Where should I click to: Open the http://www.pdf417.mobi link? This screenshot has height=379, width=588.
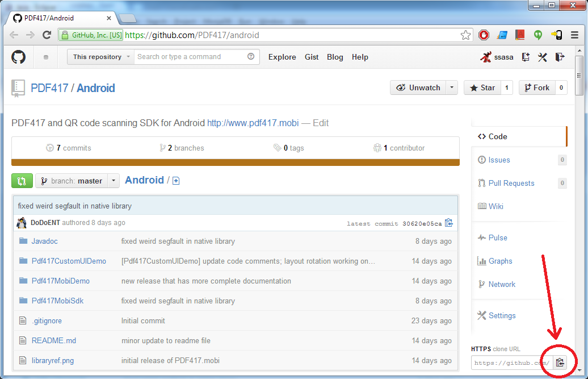coord(253,123)
